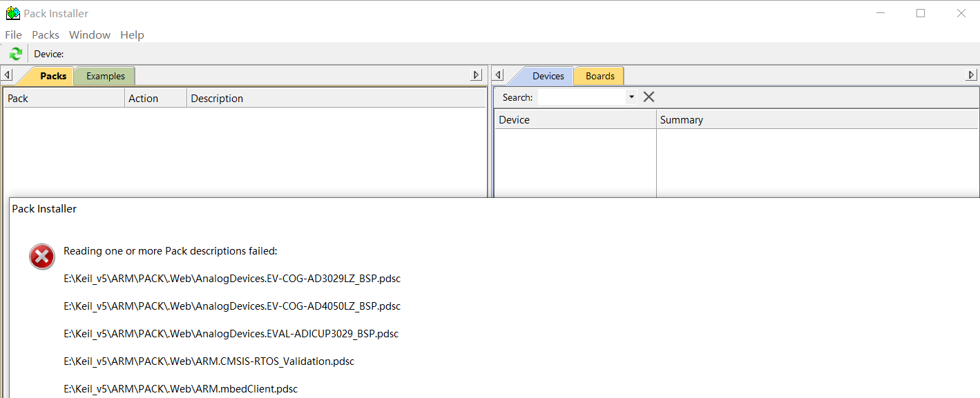The height and width of the screenshot is (398, 980).
Task: Click the Pack Installer dialog title
Action: (x=44, y=208)
